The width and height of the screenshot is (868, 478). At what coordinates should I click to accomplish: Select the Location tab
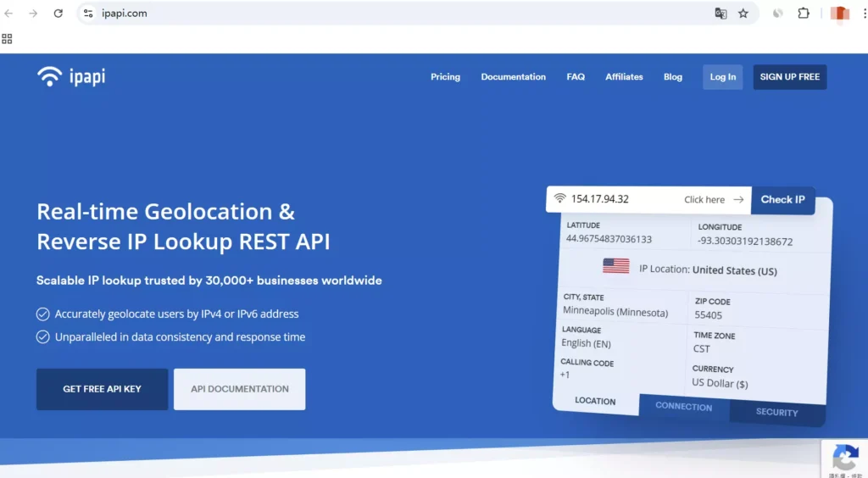click(595, 401)
